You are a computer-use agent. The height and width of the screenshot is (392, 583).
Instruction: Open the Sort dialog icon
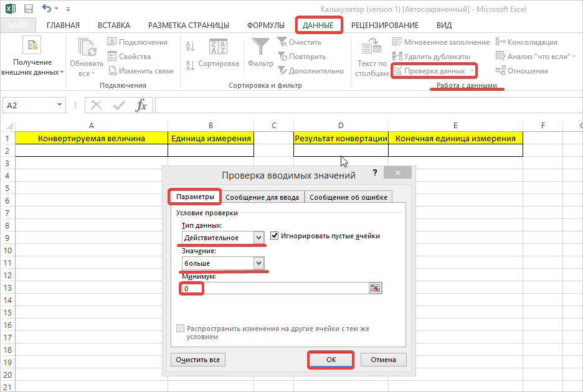point(217,47)
